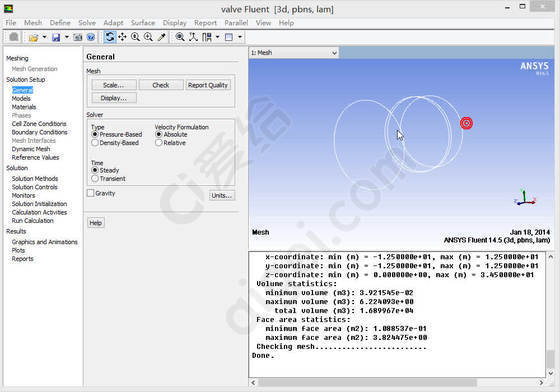Select General in navigation tree
Screen dimensions: 560x392
[22, 90]
